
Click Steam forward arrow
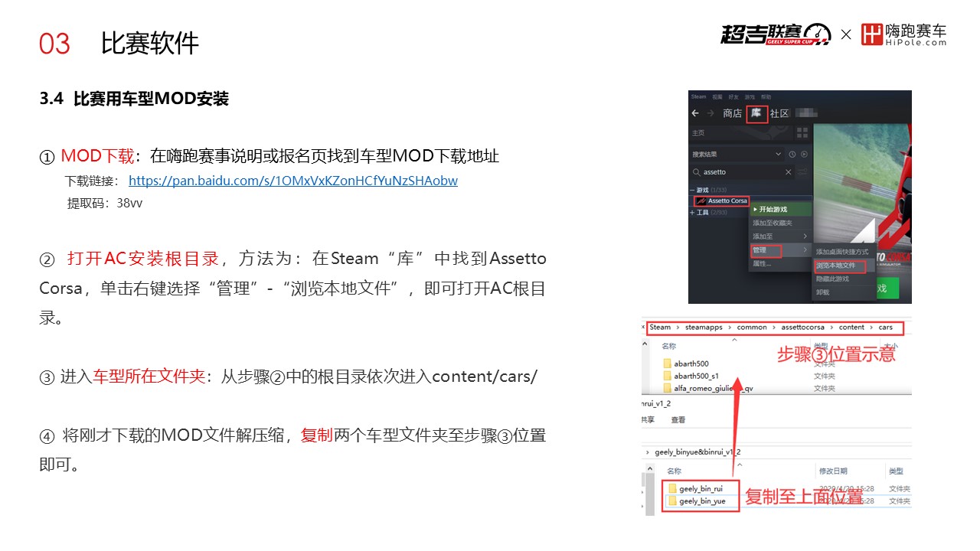[x=710, y=113]
